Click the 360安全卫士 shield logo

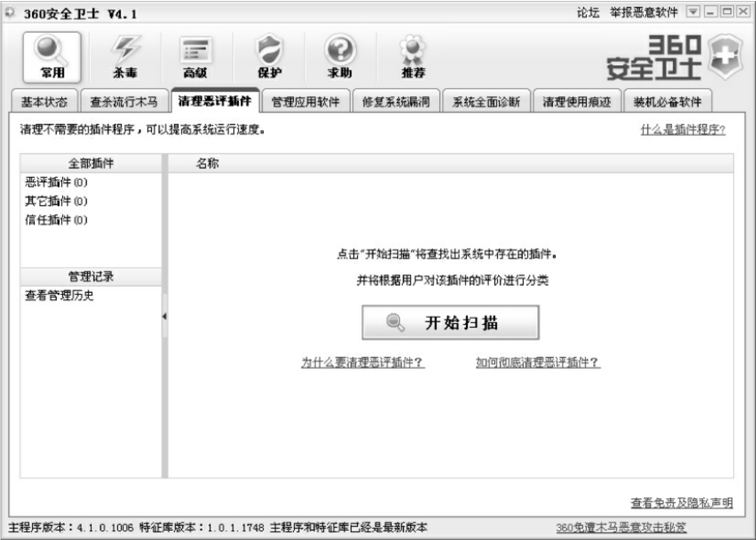725,56
